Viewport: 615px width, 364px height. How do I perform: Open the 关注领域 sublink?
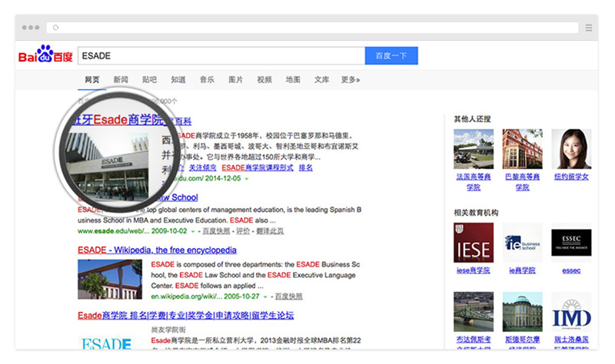point(202,167)
